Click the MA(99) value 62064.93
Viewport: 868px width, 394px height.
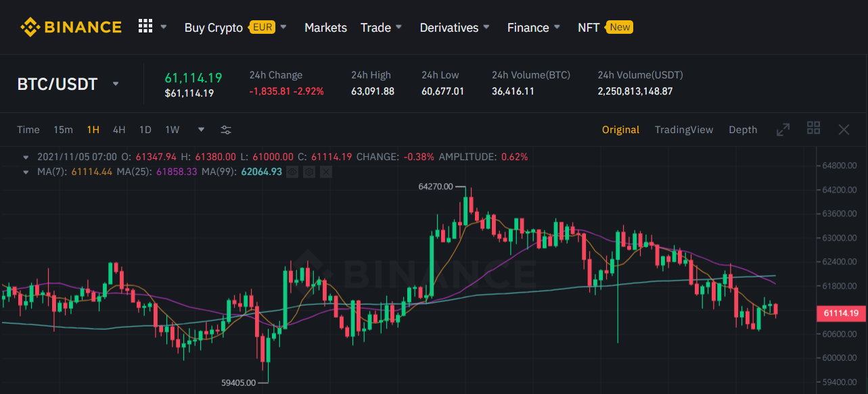(261, 172)
